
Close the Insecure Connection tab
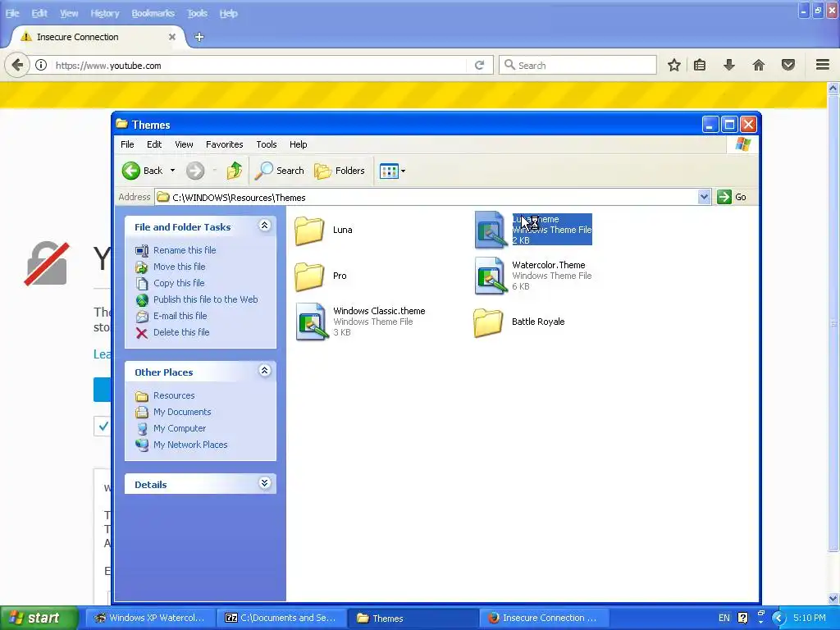click(x=172, y=37)
